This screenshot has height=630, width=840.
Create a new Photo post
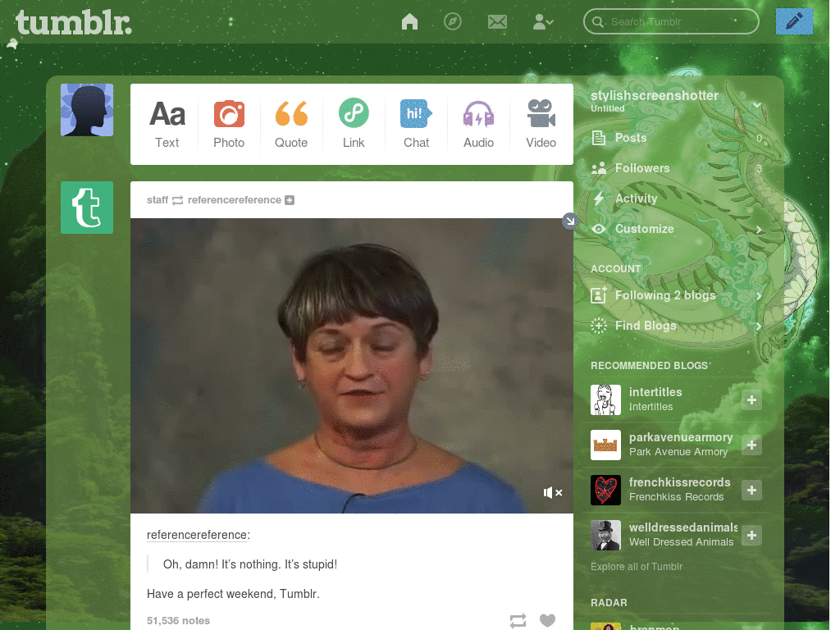coord(229,125)
